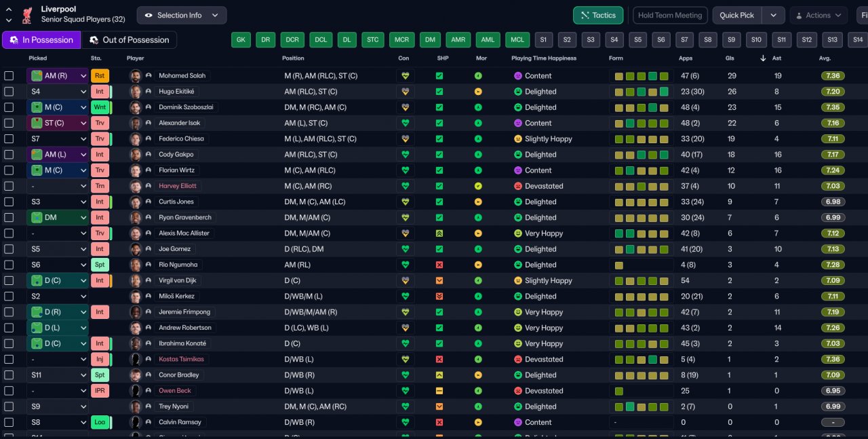Click Harvey Elliott's Devastated face icon
Viewport: 868px width, 439px height.
(518, 186)
